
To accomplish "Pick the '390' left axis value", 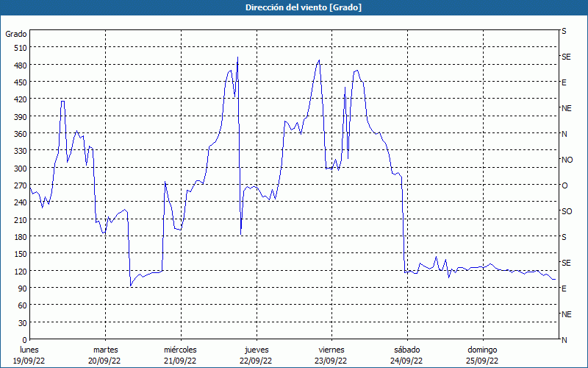I will click(x=21, y=117).
